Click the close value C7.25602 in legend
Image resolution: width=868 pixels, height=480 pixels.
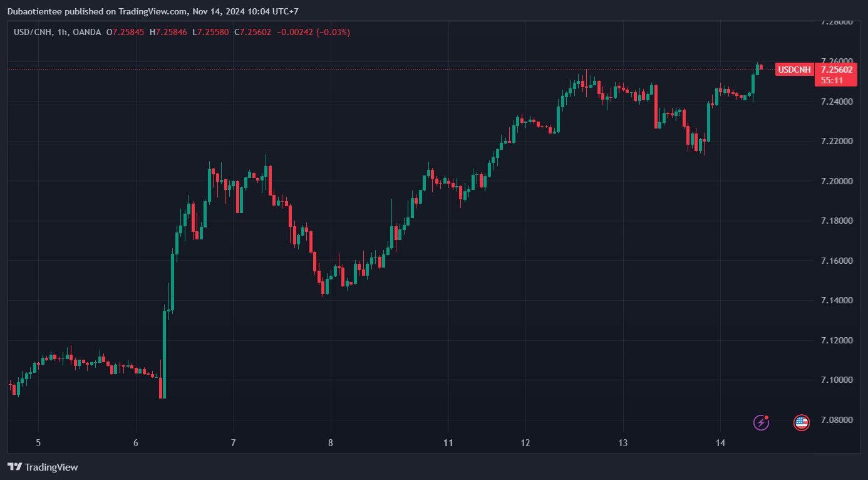[x=252, y=32]
